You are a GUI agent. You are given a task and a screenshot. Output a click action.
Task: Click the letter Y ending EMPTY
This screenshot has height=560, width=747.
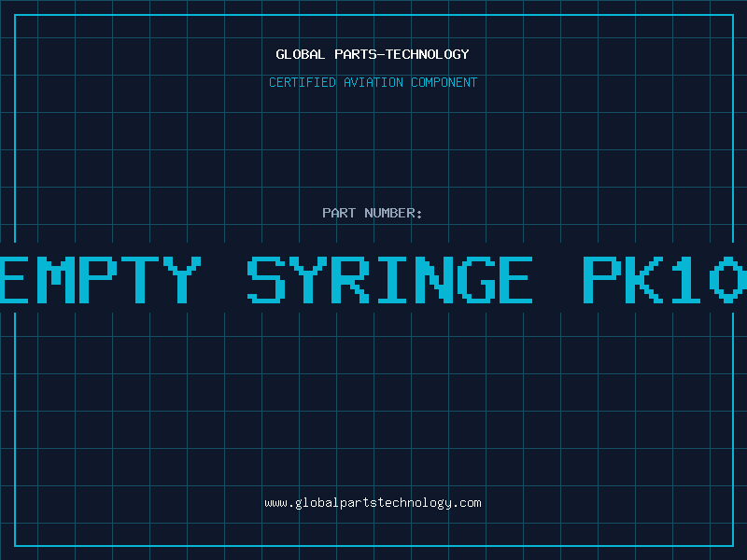(182, 279)
